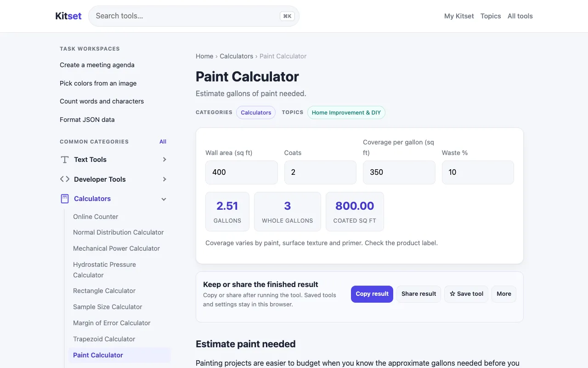This screenshot has width=588, height=368.
Task: Click Copy result button
Action: 372,294
